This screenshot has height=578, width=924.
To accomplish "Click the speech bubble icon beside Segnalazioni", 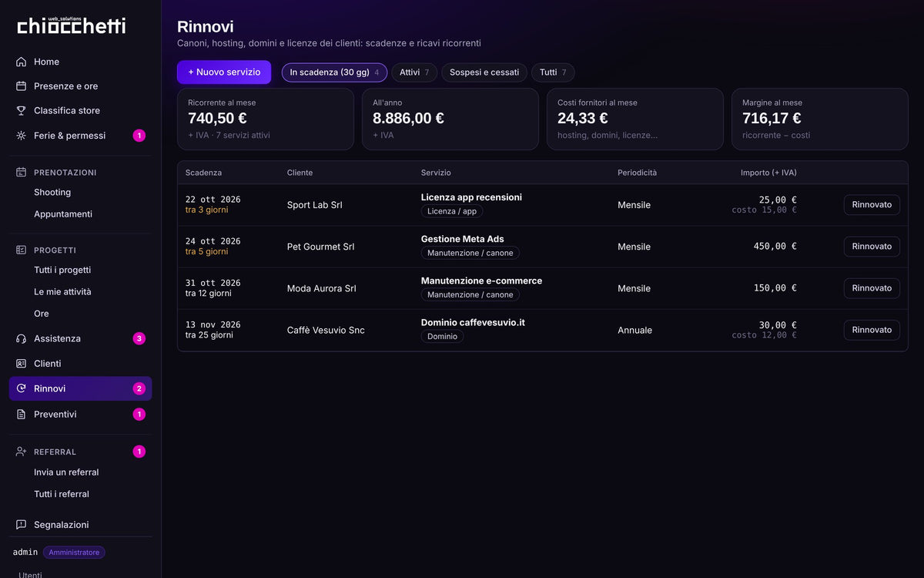I will click(21, 525).
